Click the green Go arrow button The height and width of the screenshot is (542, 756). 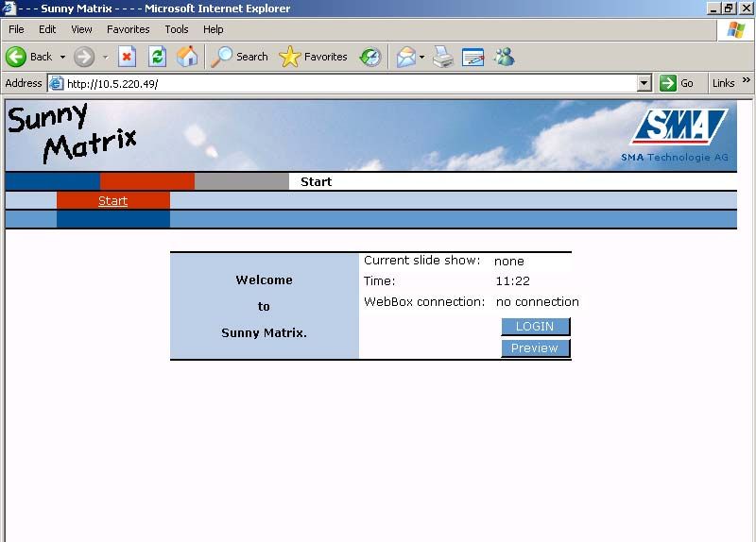click(x=668, y=83)
